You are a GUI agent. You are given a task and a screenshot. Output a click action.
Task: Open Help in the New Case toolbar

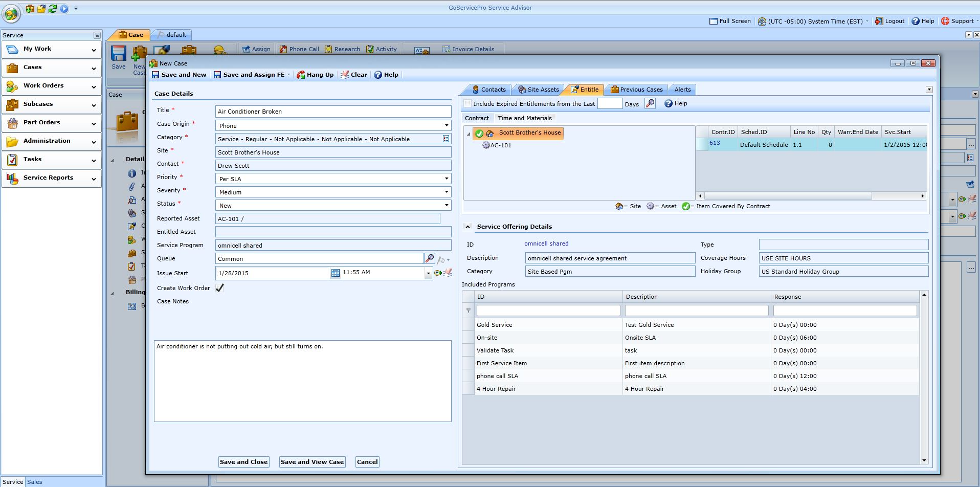pyautogui.click(x=386, y=75)
